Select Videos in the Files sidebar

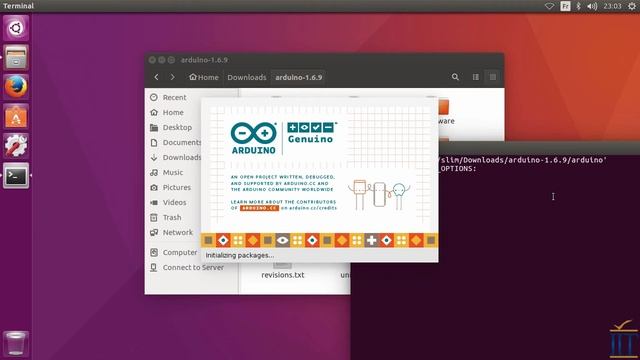(174, 202)
